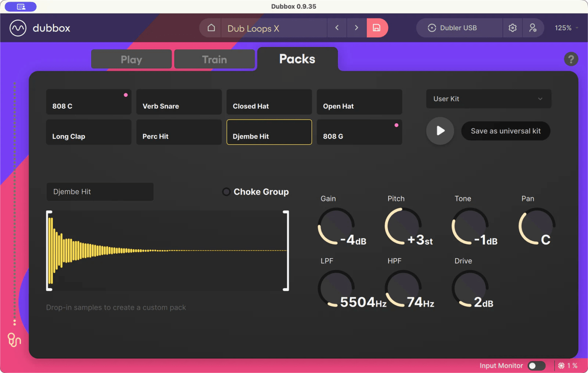Click Save as universal kit button
This screenshot has height=373, width=588.
click(506, 131)
